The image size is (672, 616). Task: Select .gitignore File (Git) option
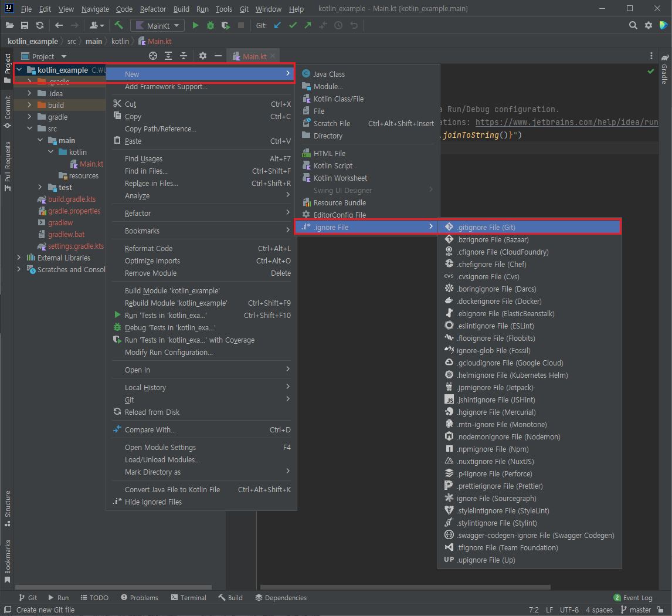tap(530, 227)
